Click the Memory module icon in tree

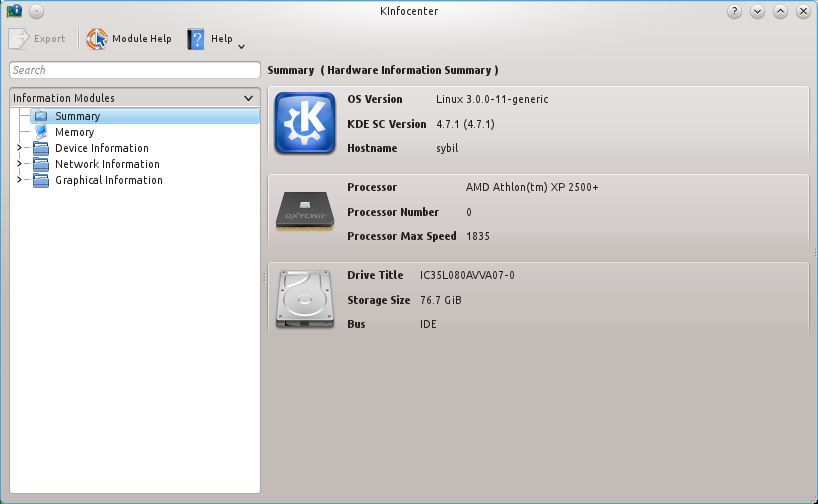tap(41, 132)
